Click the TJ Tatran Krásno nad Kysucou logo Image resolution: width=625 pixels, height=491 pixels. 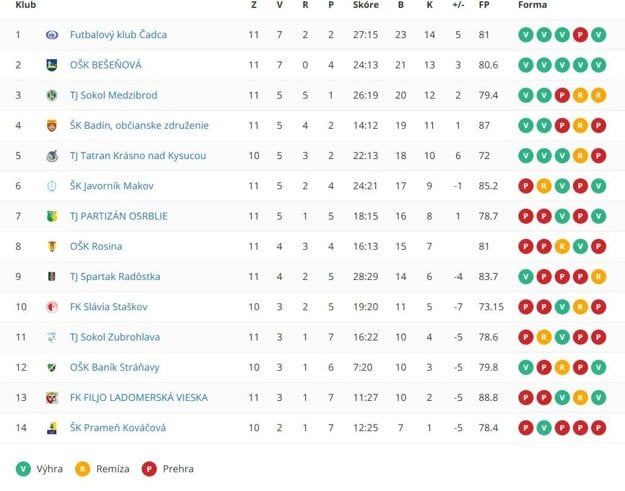point(52,156)
